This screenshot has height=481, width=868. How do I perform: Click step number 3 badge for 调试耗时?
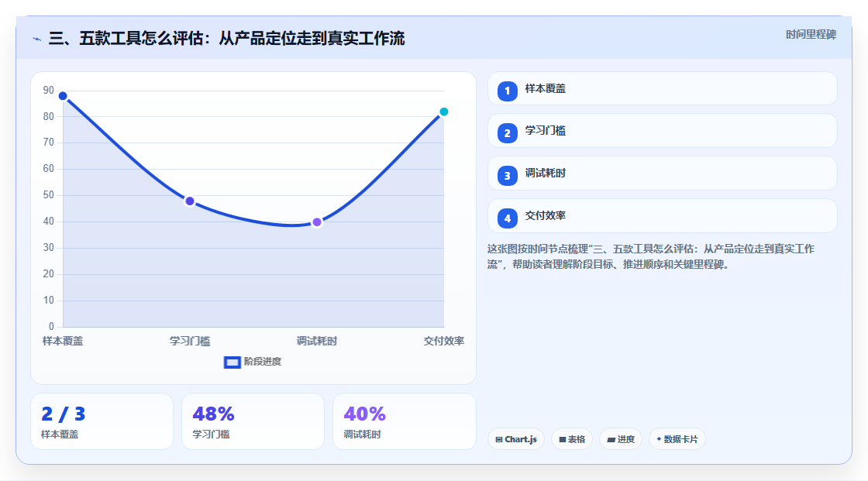coord(507,176)
